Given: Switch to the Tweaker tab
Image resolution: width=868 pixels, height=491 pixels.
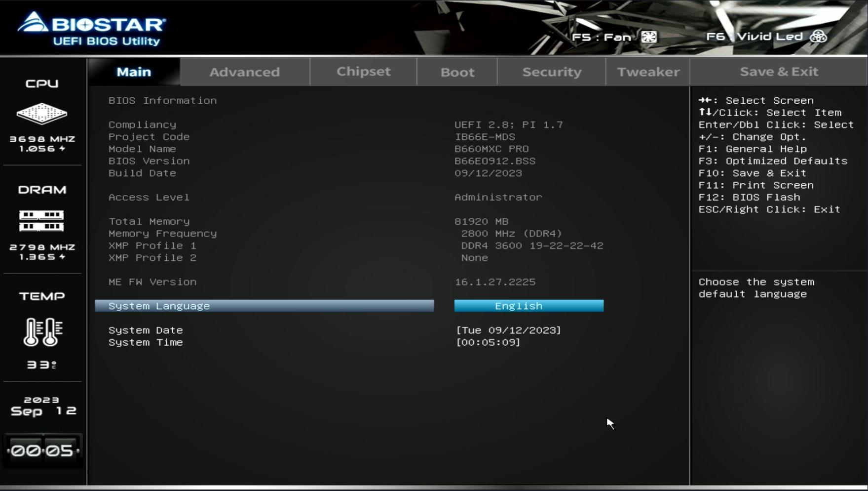Looking at the screenshot, I should click(x=648, y=72).
